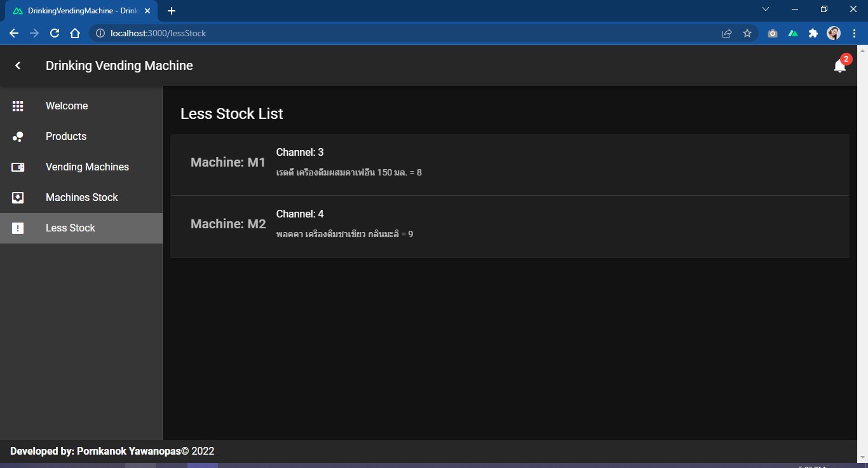Click the Less Stock menu entry
This screenshot has width=868, height=468.
point(70,228)
